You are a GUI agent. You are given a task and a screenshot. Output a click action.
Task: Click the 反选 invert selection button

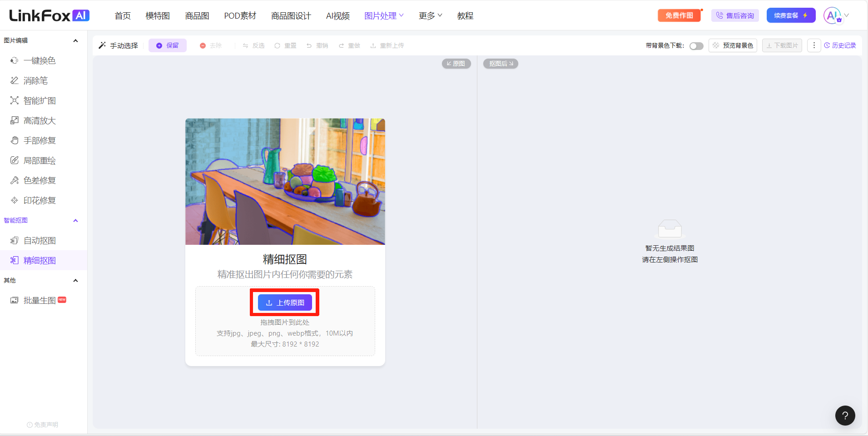click(253, 45)
